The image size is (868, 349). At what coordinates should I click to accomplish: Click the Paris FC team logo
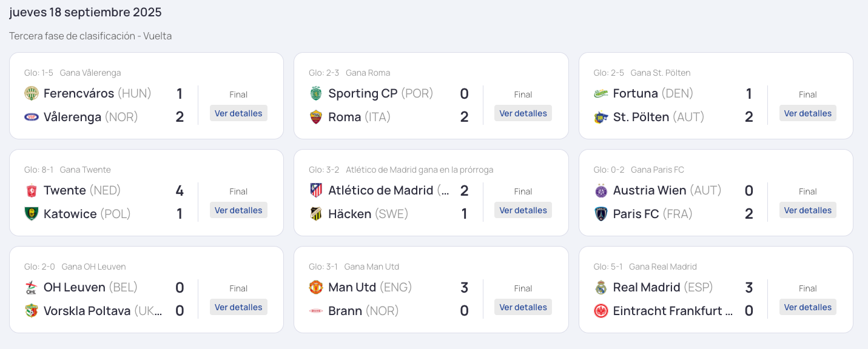601,214
